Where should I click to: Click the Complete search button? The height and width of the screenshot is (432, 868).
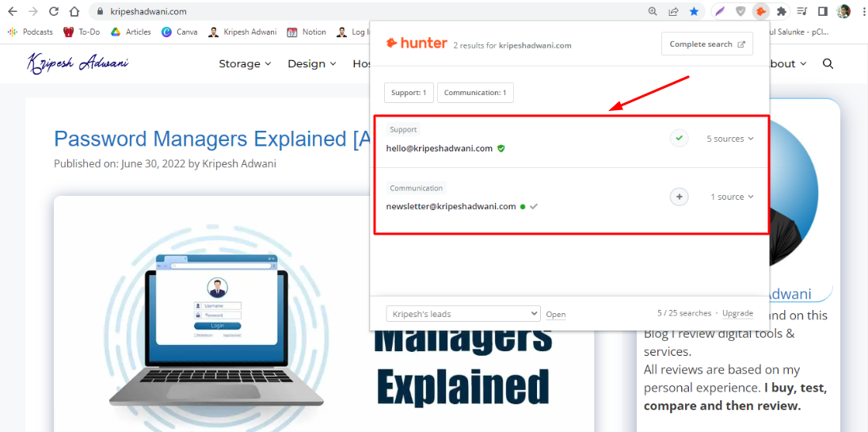click(707, 44)
